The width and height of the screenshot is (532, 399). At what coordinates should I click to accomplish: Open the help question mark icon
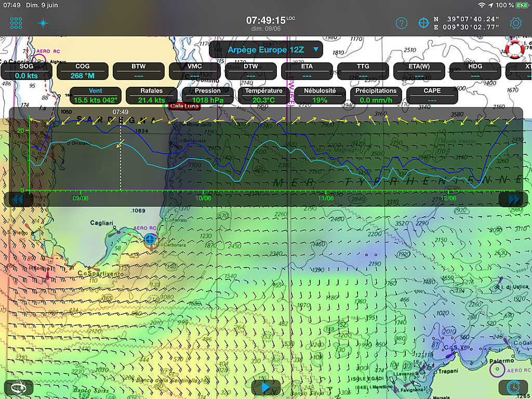click(x=402, y=23)
